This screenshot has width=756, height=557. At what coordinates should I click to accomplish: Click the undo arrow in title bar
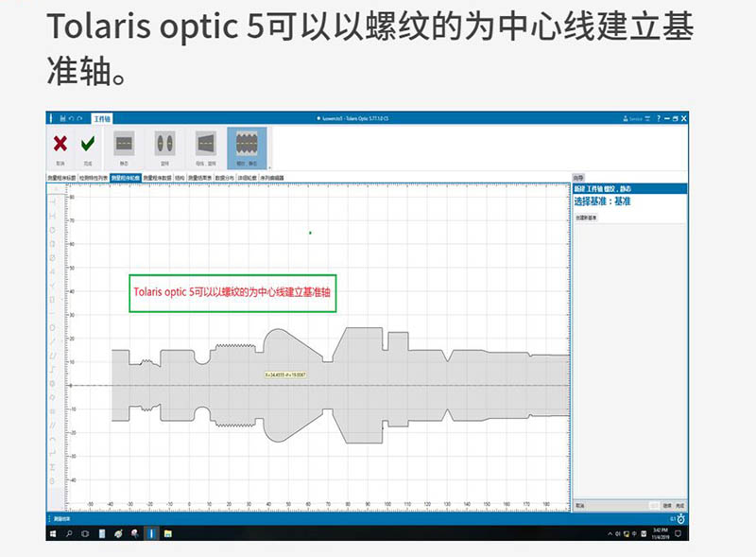(72, 118)
